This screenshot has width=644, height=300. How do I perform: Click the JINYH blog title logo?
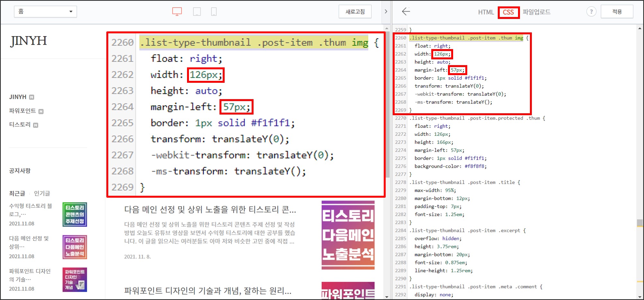click(x=29, y=41)
